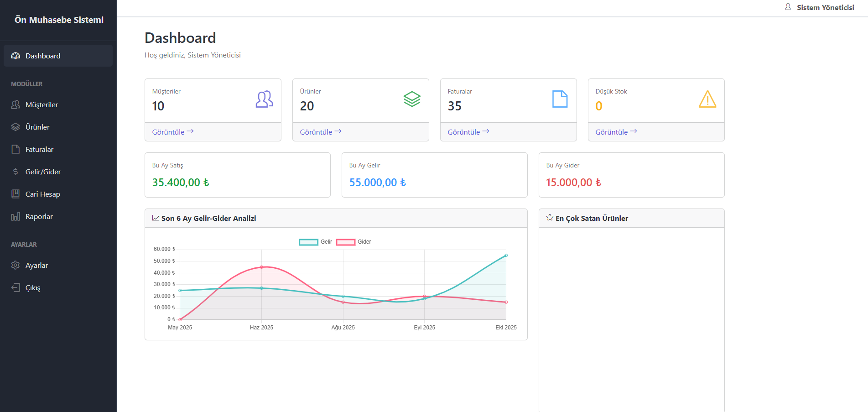
Task: Click the Raporlar bar chart icon
Action: 16,216
